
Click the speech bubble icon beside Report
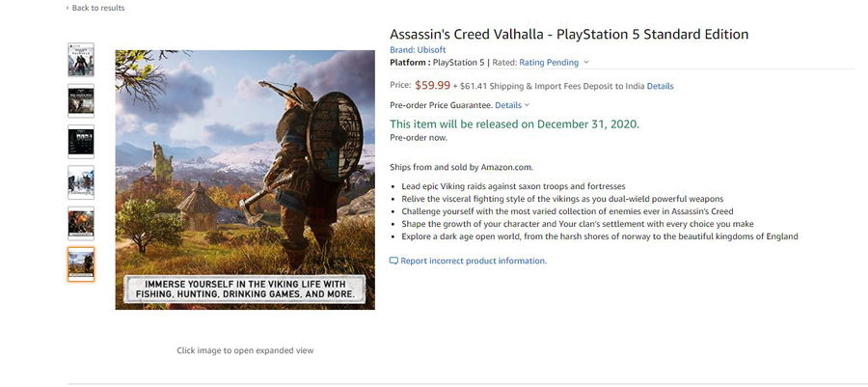tap(393, 261)
